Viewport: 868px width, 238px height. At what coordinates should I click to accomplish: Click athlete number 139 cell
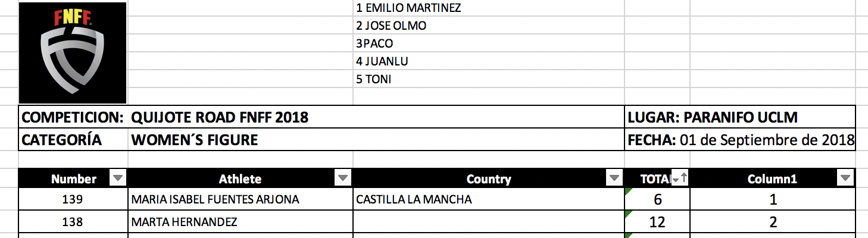(x=72, y=200)
